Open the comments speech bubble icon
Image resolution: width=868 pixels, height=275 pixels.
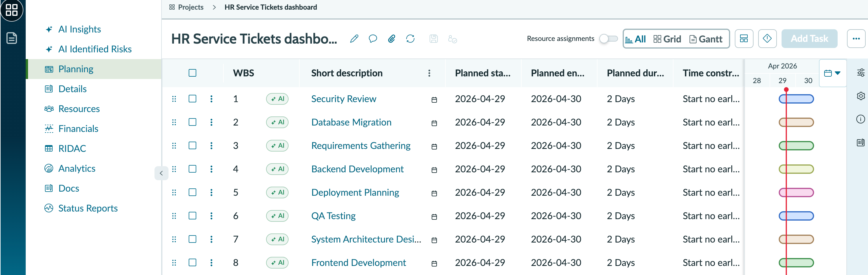point(373,39)
